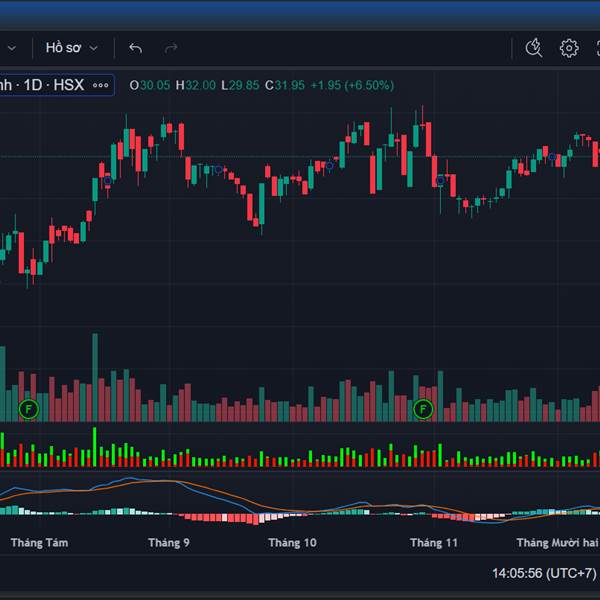Click the Redo arrow in the toolbar
Screen dimensions: 600x600
coord(171,48)
